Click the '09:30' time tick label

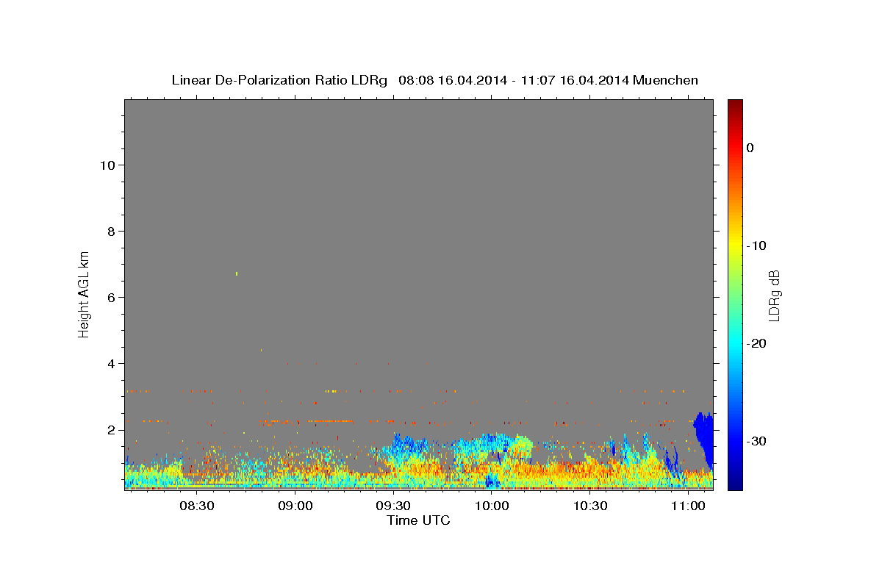(x=393, y=506)
